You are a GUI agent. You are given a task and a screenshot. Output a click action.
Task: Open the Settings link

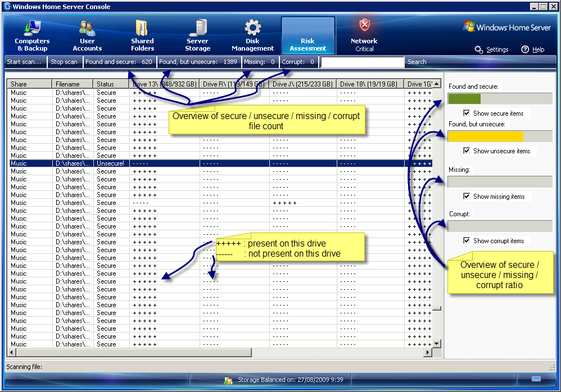pos(497,49)
